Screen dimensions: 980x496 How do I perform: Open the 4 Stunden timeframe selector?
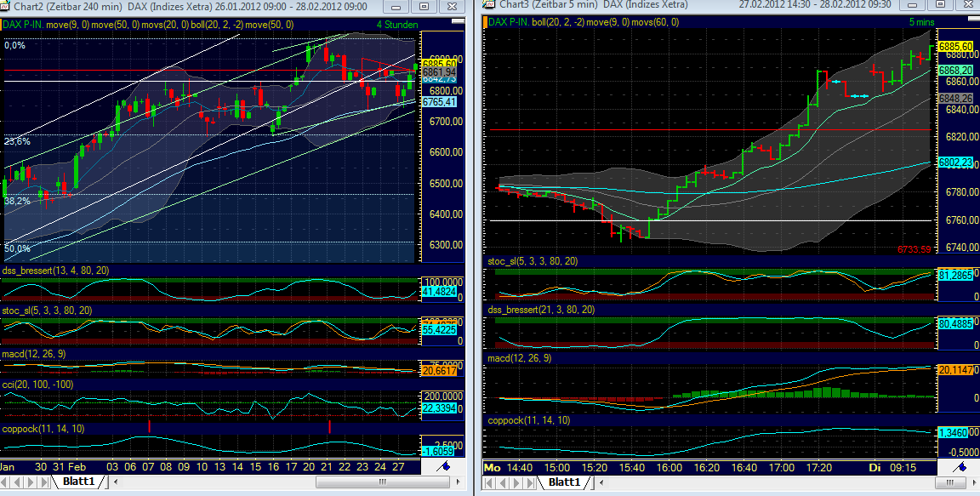click(x=396, y=26)
